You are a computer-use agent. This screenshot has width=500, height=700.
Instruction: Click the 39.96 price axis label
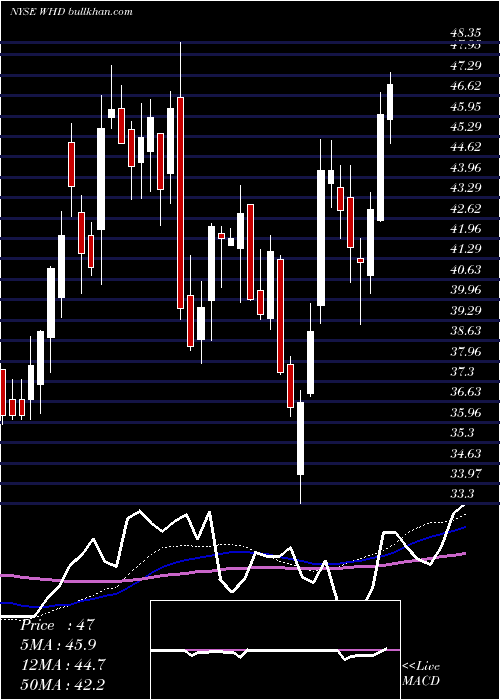(x=465, y=290)
